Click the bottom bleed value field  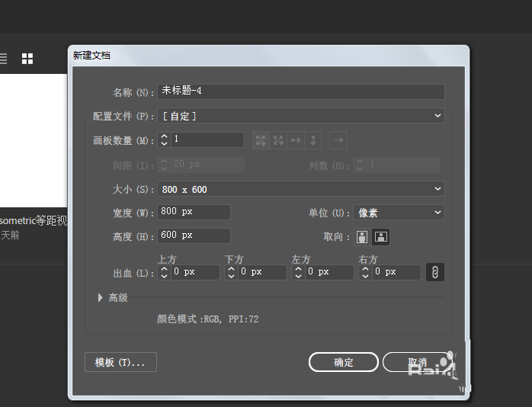[262, 272]
